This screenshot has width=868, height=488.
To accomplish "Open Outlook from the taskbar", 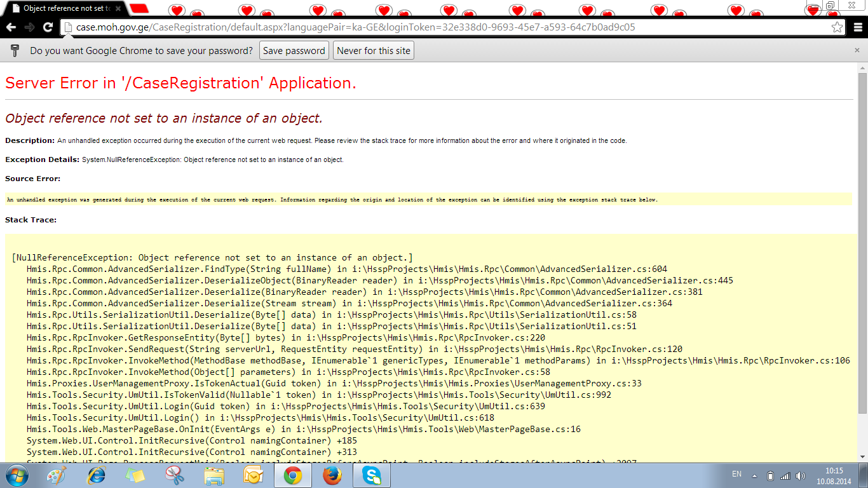I will (x=253, y=475).
